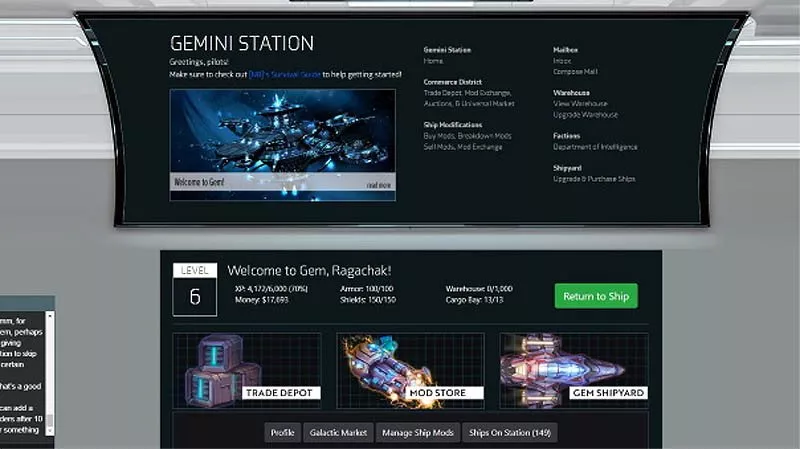800x449 pixels.
Task: Click read more on the banner
Action: coord(379,185)
